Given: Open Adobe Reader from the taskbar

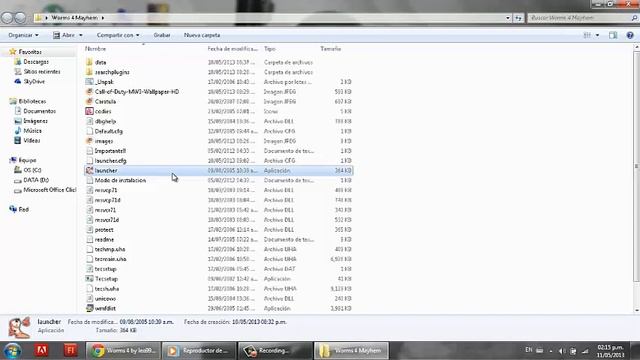Looking at the screenshot, I should [x=41, y=350].
